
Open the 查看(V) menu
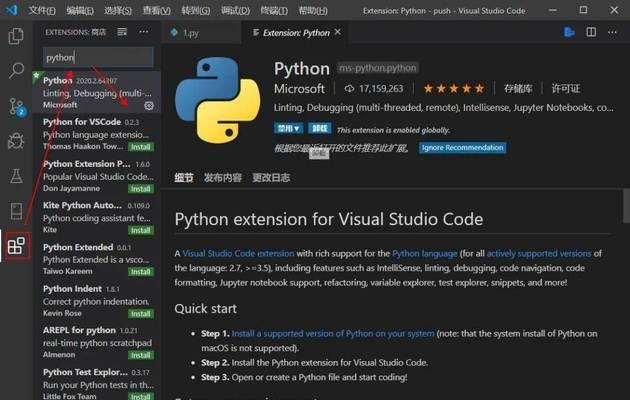[156, 10]
